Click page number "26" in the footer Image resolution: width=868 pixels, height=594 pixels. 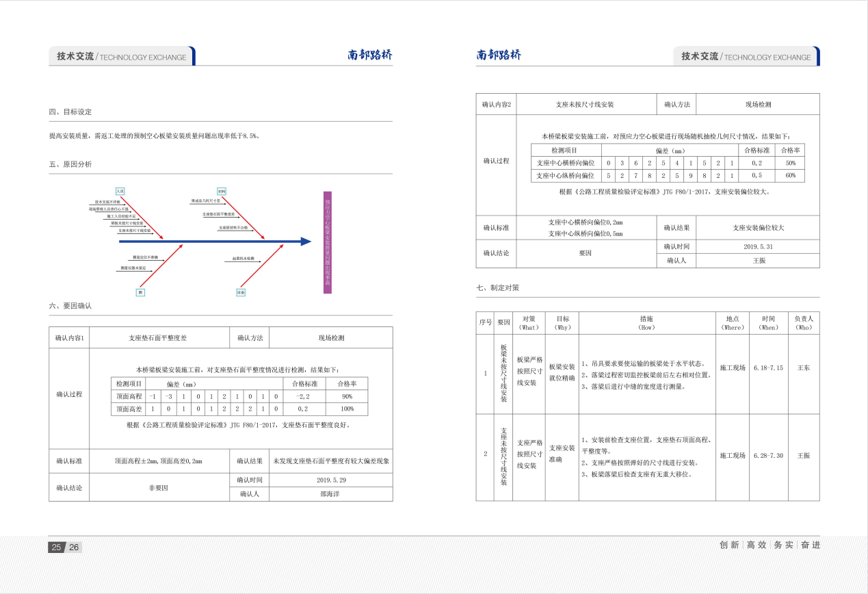click(73, 547)
